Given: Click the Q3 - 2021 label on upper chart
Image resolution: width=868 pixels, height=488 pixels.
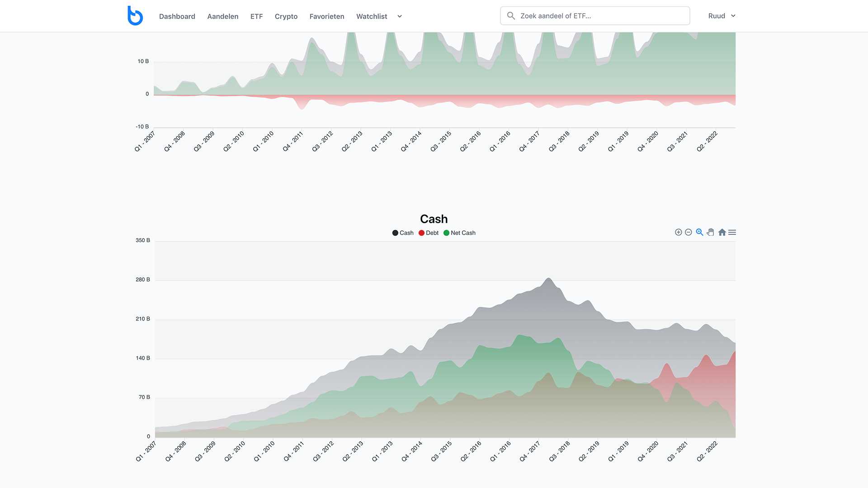Looking at the screenshot, I should click(x=677, y=141).
